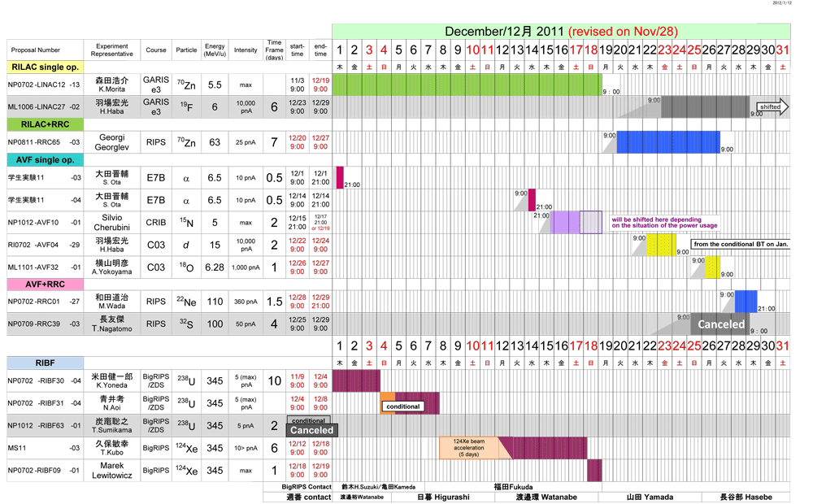Click proposal number NP0702-RIBF30

coord(44,380)
